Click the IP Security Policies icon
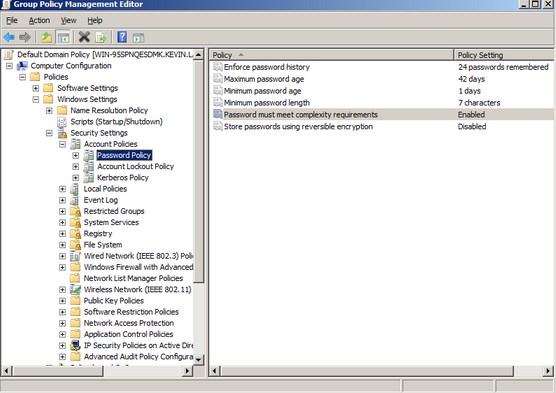Viewport: 556px width, 393px height. [x=75, y=345]
